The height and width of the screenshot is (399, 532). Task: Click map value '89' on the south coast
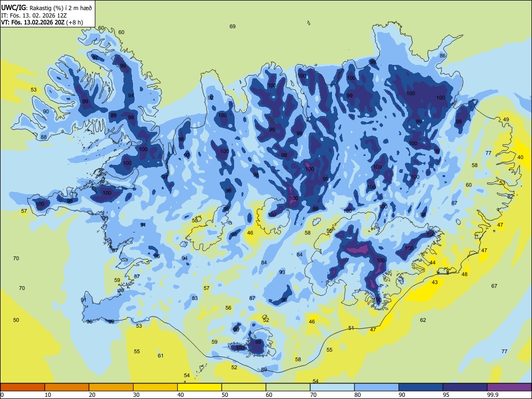(x=264, y=370)
